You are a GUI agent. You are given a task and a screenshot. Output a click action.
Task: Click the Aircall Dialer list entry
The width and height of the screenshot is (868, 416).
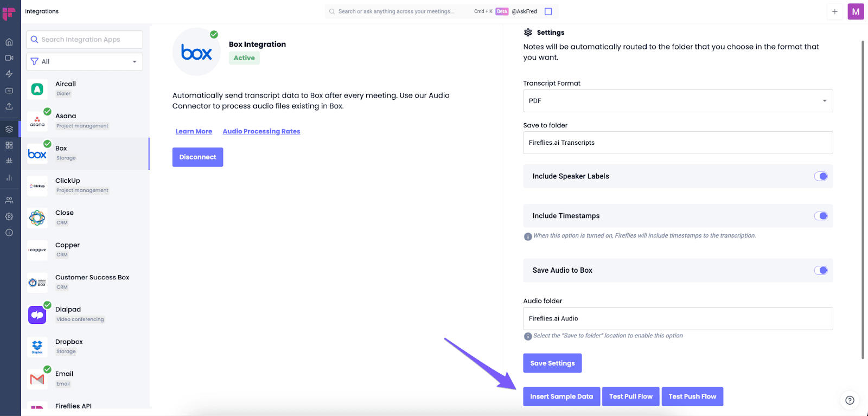(85, 89)
